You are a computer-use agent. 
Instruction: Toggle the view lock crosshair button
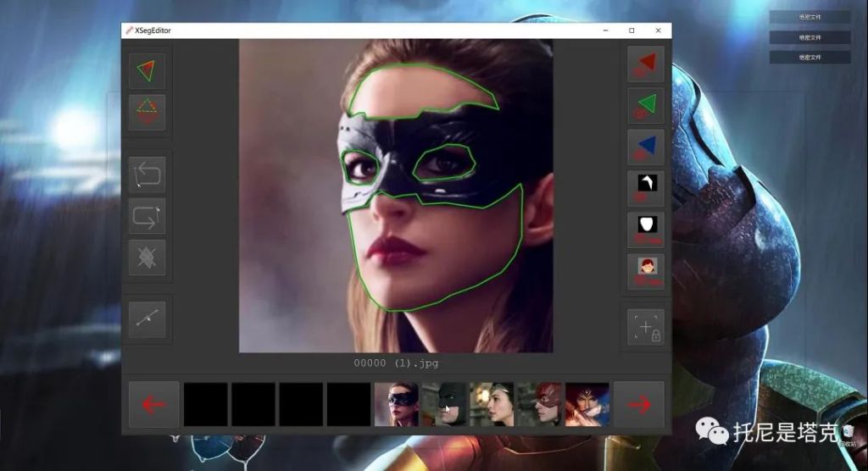click(645, 327)
